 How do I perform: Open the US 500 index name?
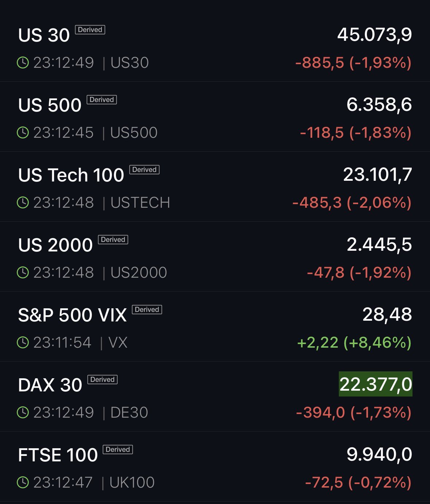pos(50,105)
